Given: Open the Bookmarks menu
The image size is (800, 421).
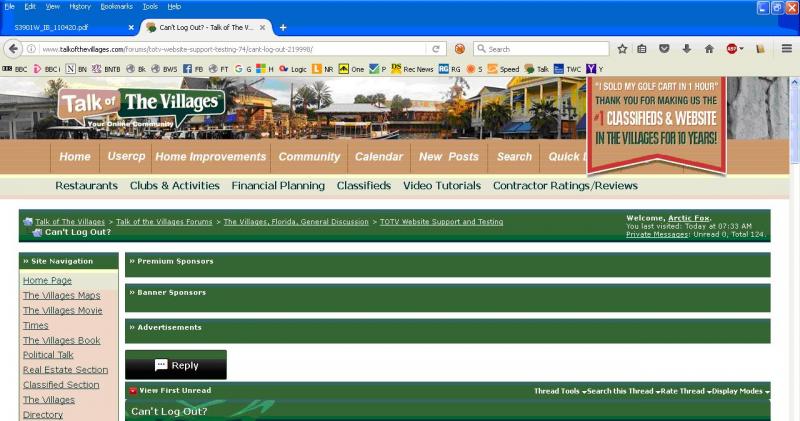Looking at the screenshot, I should (x=116, y=7).
